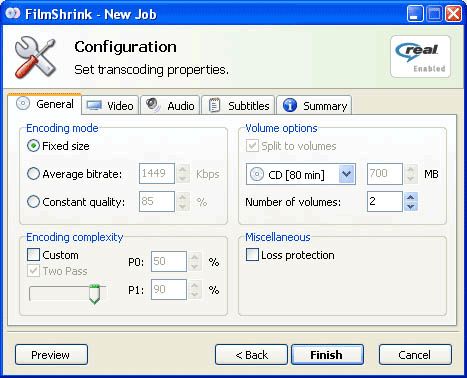Enable the Loss protection checkbox
Image resolution: width=467 pixels, height=378 pixels.
[252, 255]
